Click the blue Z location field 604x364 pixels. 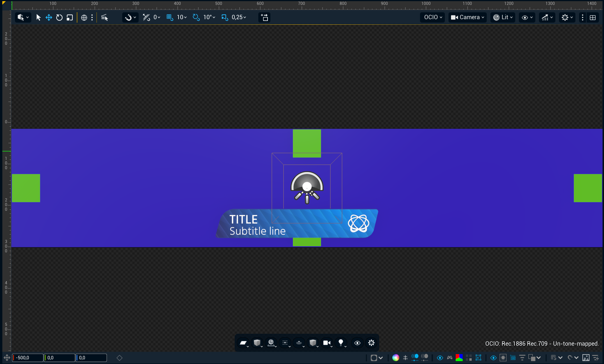pos(91,358)
